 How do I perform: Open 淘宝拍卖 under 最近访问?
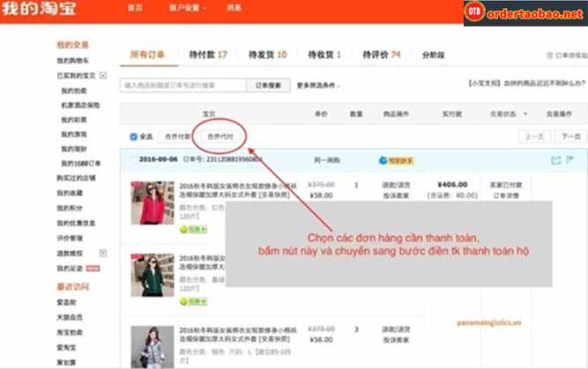(x=70, y=332)
